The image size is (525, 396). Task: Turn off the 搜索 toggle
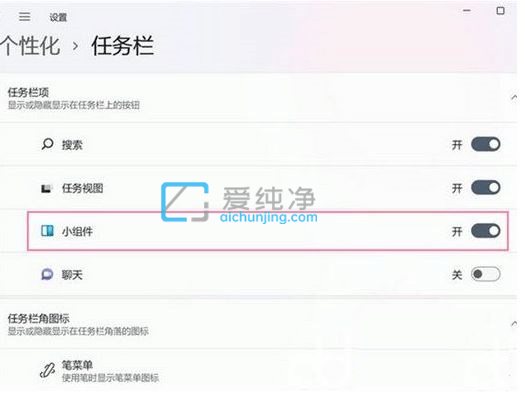point(486,144)
